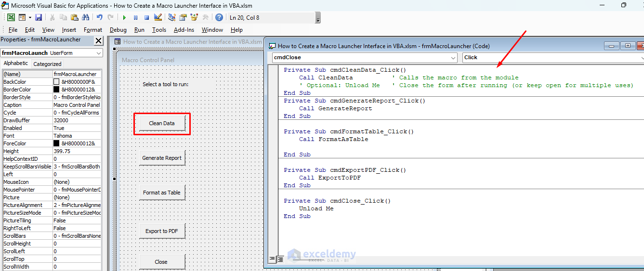Open Find with the binoculars icon

[x=86, y=17]
